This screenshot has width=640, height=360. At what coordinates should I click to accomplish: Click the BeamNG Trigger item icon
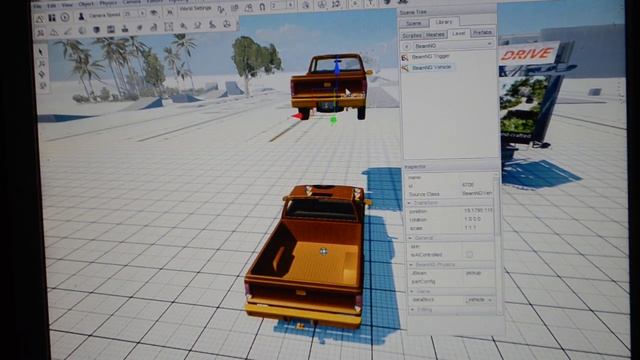[405, 58]
